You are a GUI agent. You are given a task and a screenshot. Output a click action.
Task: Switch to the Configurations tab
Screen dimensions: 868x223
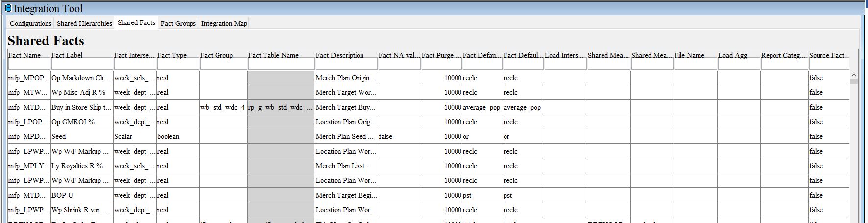(30, 23)
